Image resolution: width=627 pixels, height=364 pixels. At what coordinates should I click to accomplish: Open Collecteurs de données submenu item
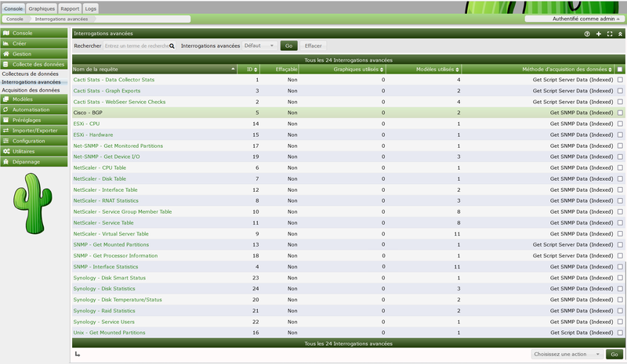pyautogui.click(x=30, y=74)
